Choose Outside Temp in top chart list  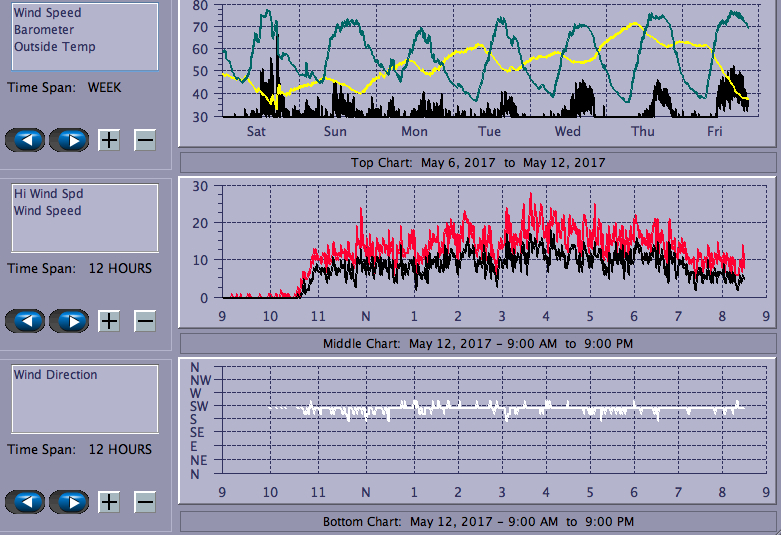coord(54,47)
